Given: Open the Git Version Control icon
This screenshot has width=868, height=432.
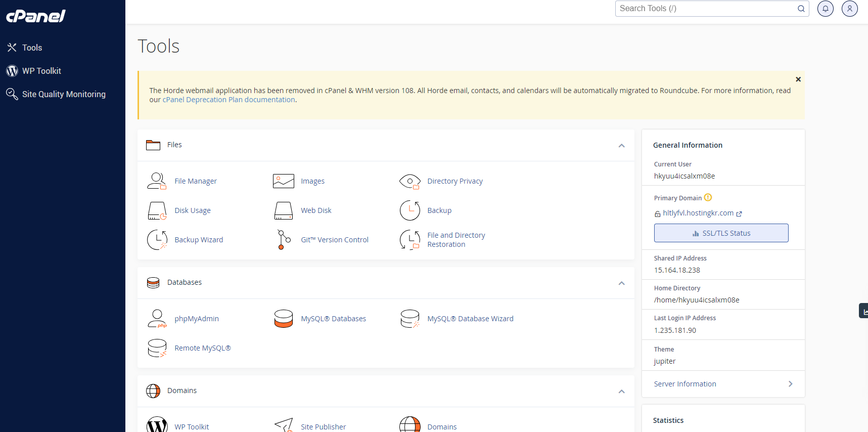Looking at the screenshot, I should coord(284,240).
